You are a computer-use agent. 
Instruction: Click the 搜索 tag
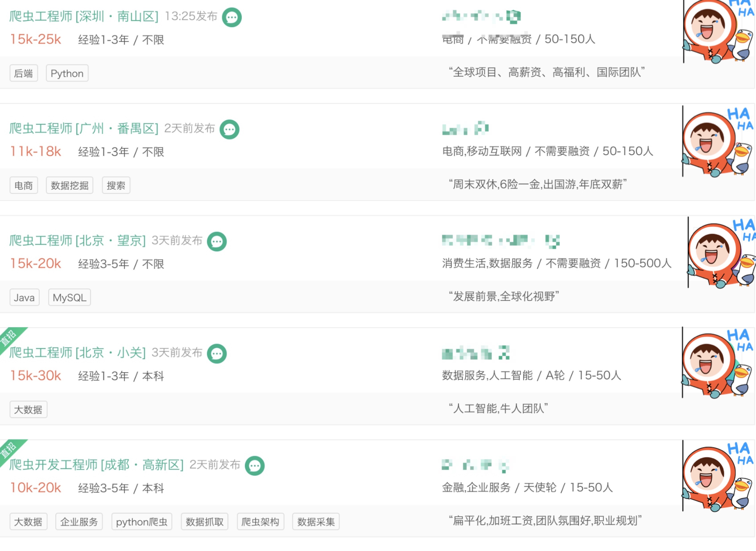tap(116, 185)
